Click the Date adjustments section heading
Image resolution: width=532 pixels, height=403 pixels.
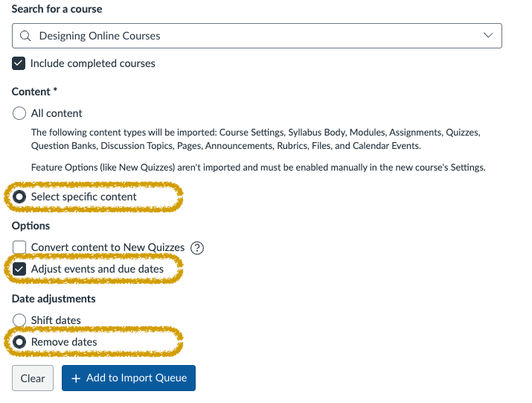[x=54, y=299]
